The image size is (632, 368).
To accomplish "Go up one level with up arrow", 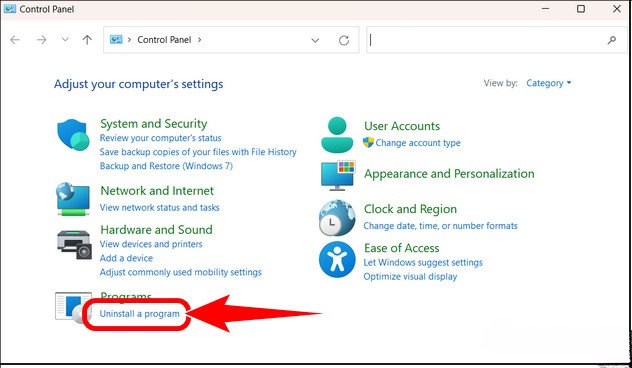I will pos(87,40).
